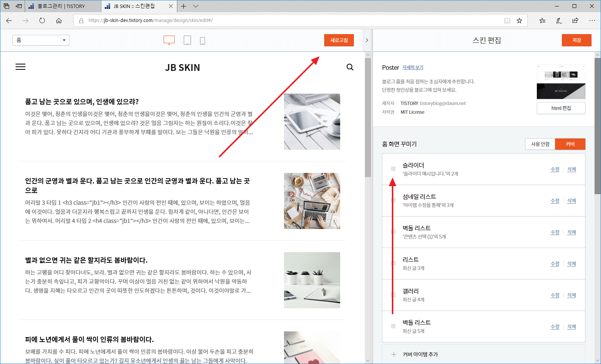Grab drag handle of 슬라이더 item
The width and height of the screenshot is (601, 364).
tap(393, 169)
